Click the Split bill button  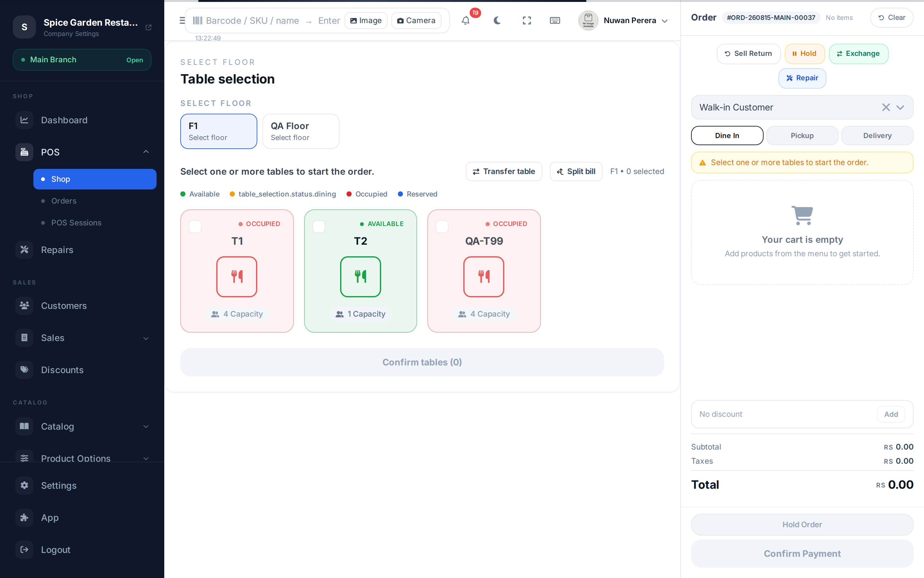pyautogui.click(x=576, y=171)
